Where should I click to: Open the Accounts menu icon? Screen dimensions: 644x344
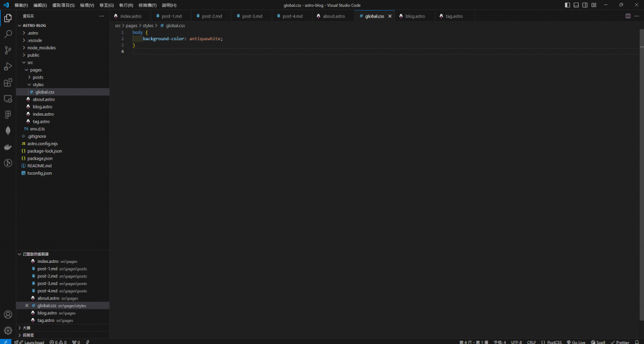pos(8,314)
